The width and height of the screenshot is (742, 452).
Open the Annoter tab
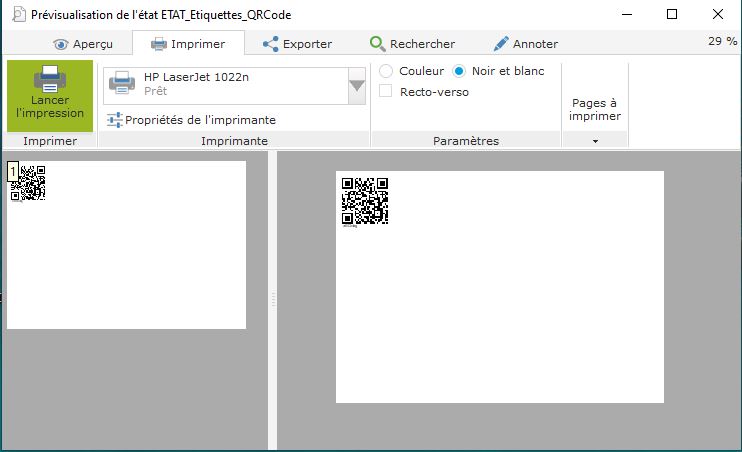coord(525,44)
